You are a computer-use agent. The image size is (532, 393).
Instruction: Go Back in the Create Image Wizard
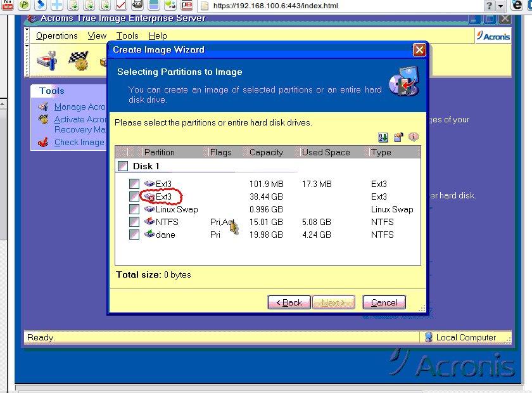tap(289, 302)
